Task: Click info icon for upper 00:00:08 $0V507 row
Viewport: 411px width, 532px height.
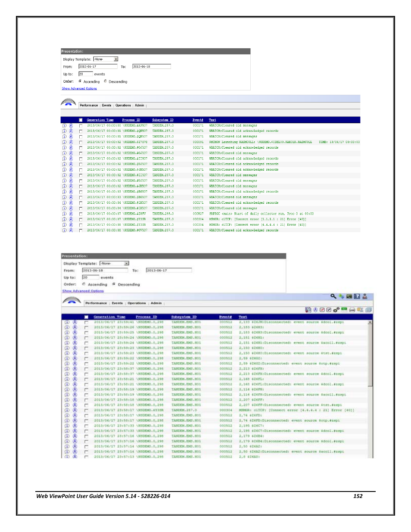Action: [x=64, y=230]
